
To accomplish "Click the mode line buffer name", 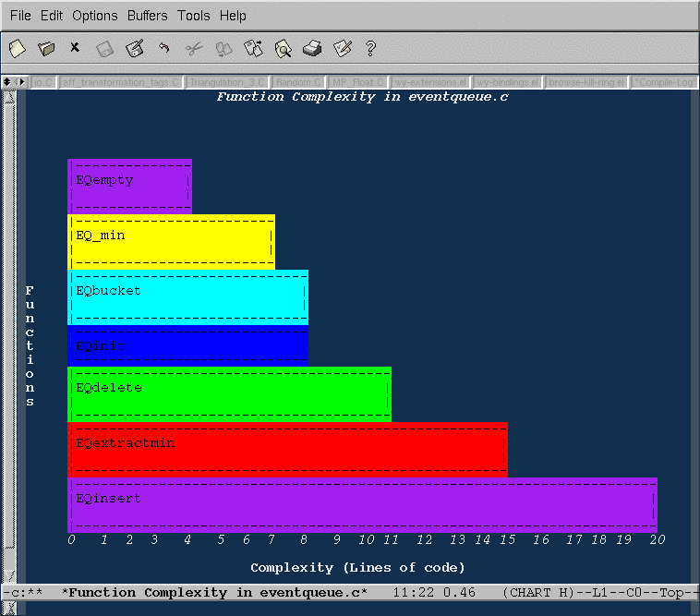I will (213, 592).
